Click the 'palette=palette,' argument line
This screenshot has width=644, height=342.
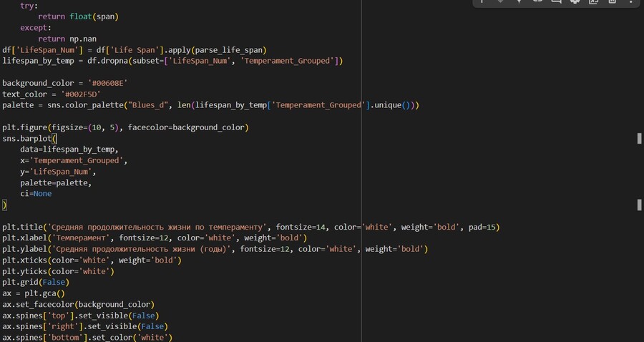pos(56,183)
